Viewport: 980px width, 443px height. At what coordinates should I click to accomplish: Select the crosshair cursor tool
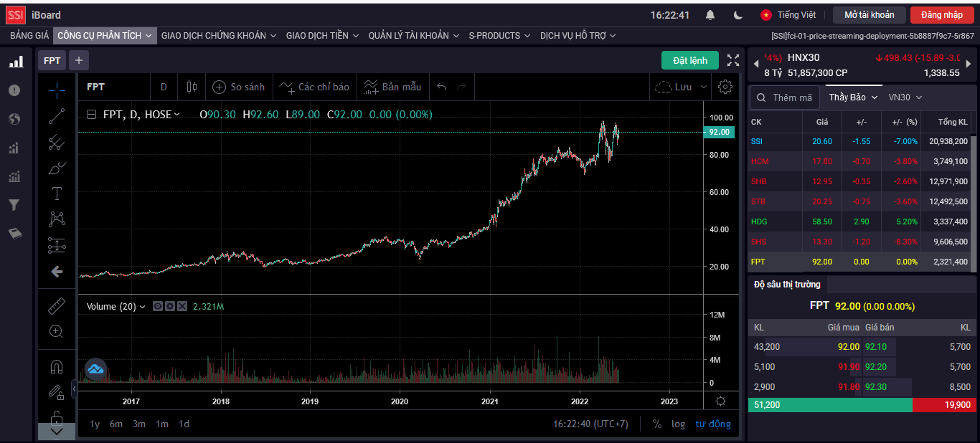pyautogui.click(x=57, y=90)
